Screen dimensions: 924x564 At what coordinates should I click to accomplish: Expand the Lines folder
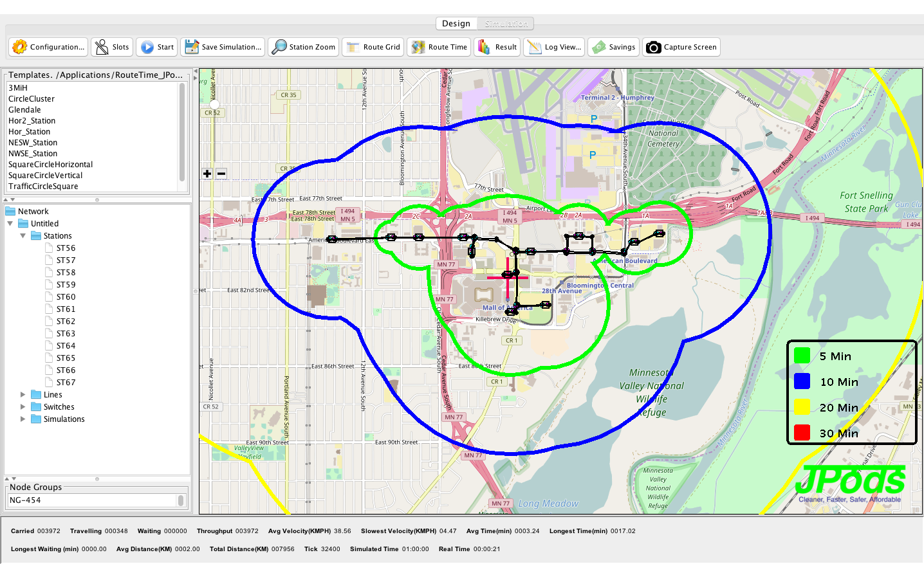23,395
